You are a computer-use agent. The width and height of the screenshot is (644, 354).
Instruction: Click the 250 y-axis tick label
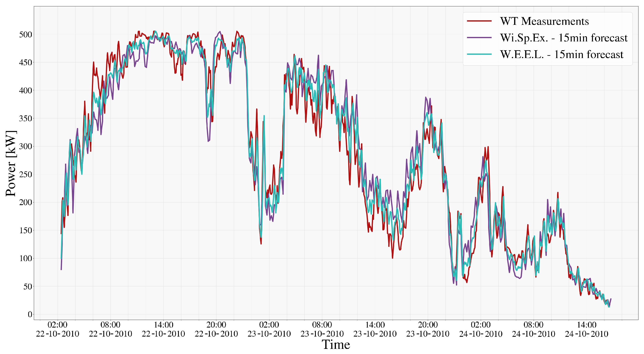(25, 174)
